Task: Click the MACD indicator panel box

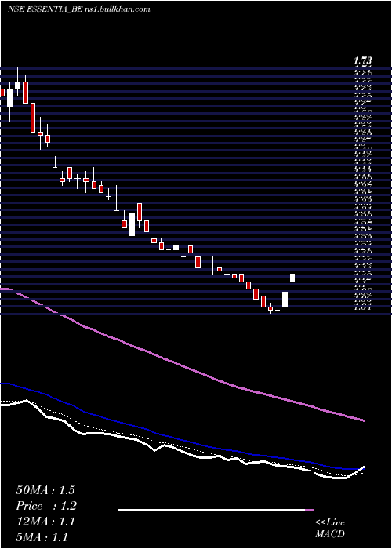Action: (x=216, y=510)
